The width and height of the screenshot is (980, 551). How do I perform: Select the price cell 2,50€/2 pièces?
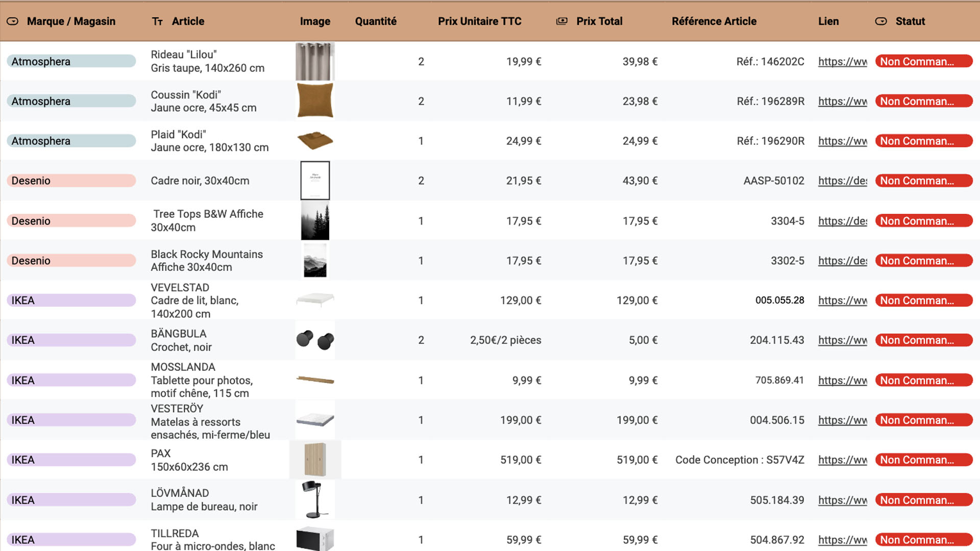tap(505, 340)
